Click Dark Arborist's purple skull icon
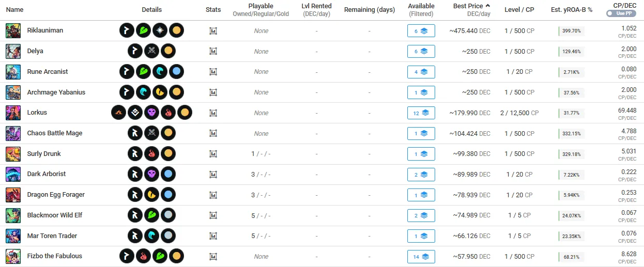644x267 pixels. coord(151,174)
